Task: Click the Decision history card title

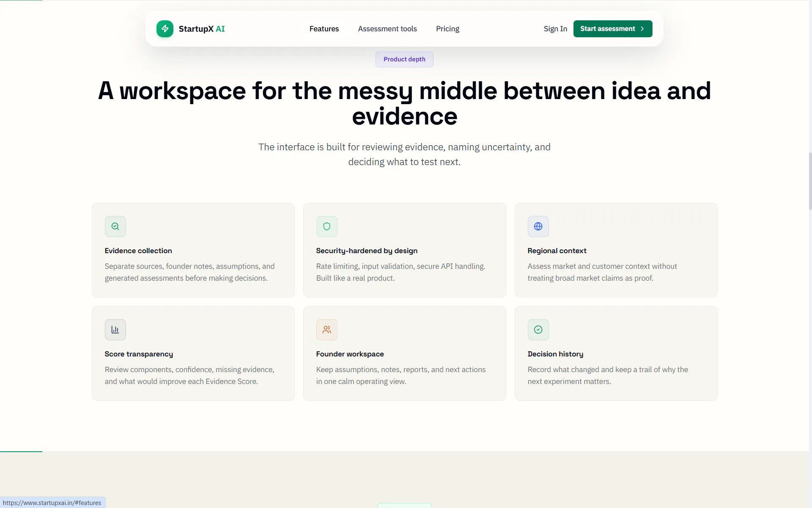Action: pyautogui.click(x=555, y=354)
